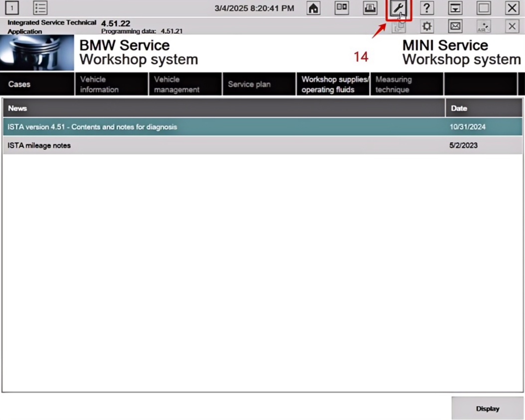Select the ISTA mileage notes entry
Screen dimensions: 525x420
point(223,145)
